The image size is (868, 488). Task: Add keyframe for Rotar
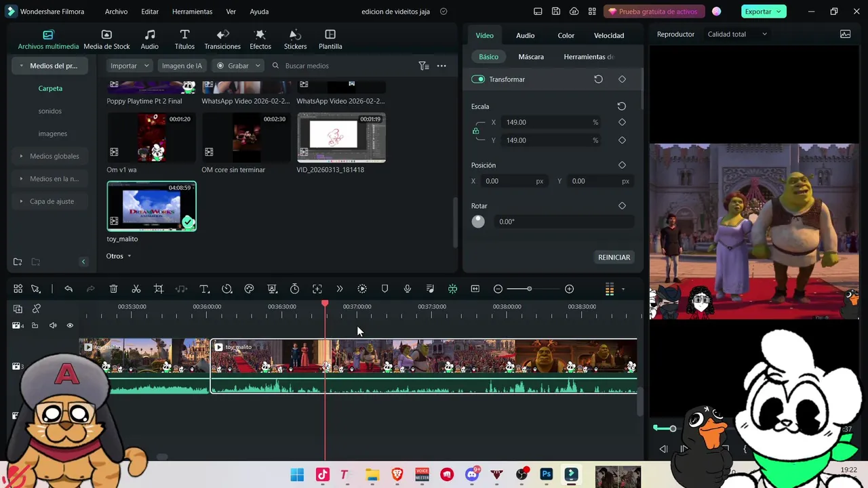[622, 205]
